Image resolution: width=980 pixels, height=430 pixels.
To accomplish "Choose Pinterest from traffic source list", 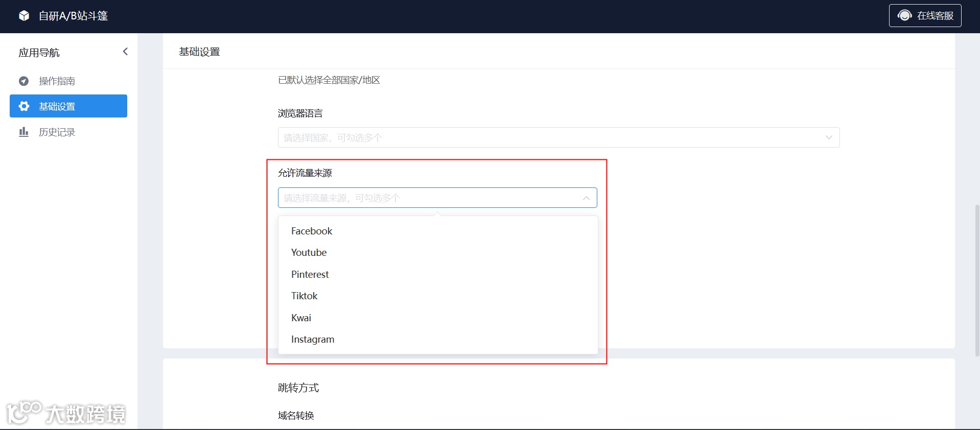I will (438, 274).
